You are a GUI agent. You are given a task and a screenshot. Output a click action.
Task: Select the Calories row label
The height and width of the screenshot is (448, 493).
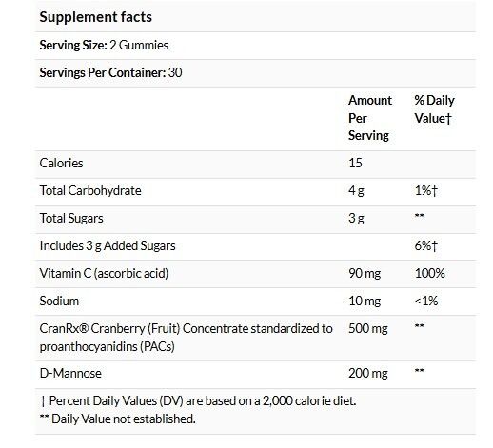pyautogui.click(x=61, y=163)
